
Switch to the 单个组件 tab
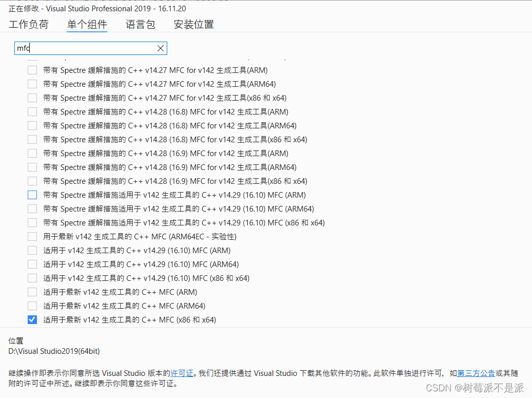click(x=87, y=25)
